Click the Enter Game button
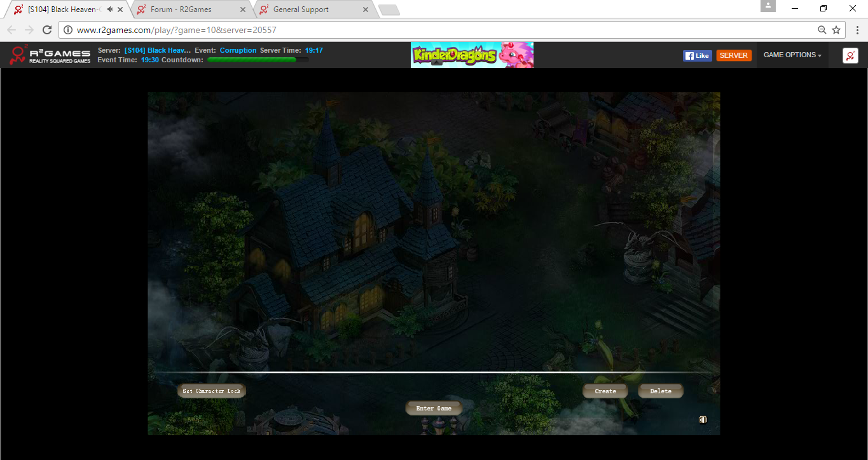 point(434,409)
